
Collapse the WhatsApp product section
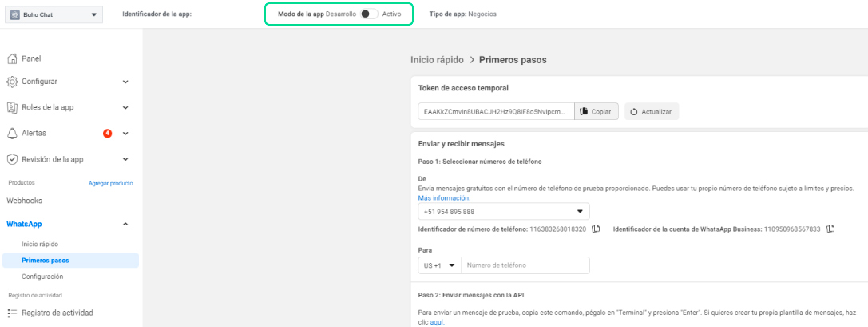point(125,225)
